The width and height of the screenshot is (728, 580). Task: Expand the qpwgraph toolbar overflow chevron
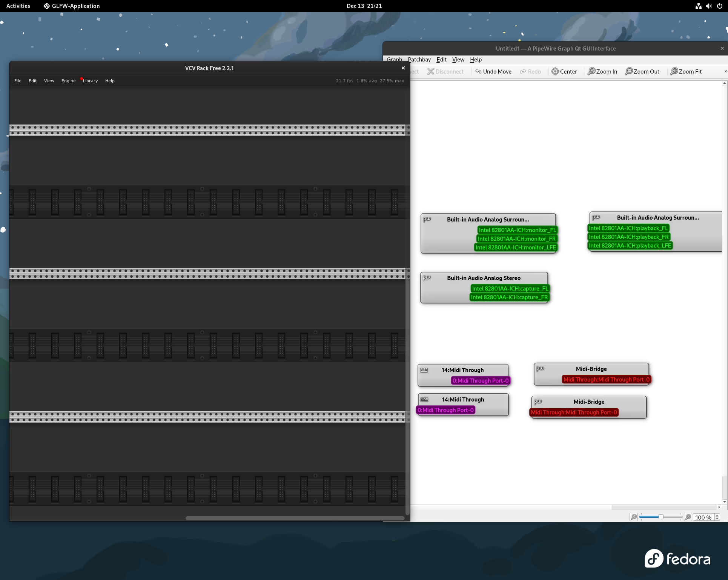[x=725, y=72]
